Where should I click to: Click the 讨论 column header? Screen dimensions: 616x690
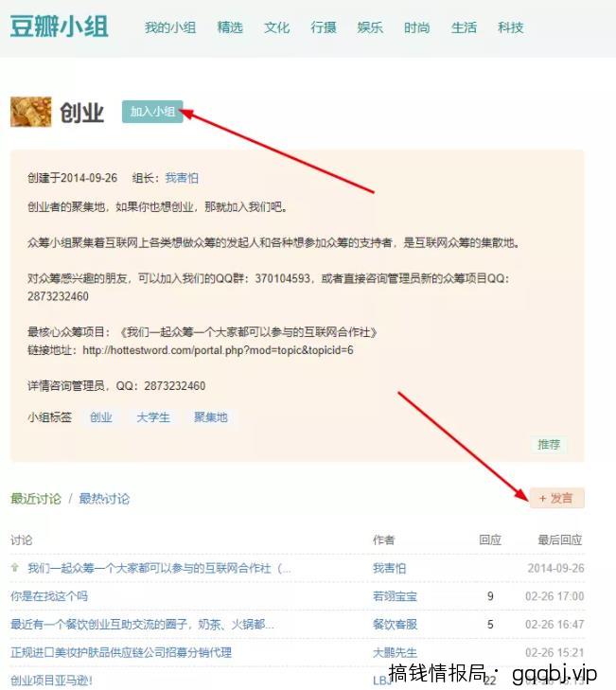22,540
